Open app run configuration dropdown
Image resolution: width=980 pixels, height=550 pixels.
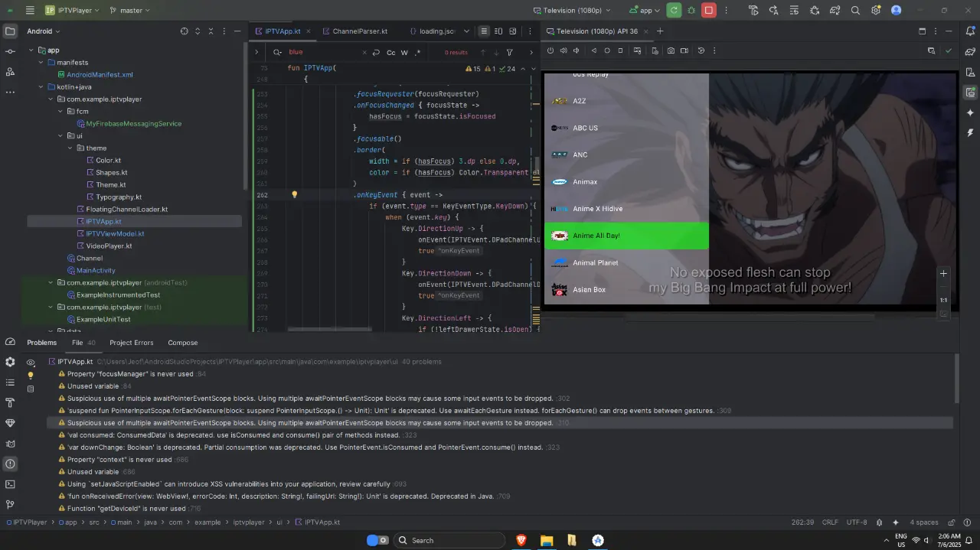point(644,11)
